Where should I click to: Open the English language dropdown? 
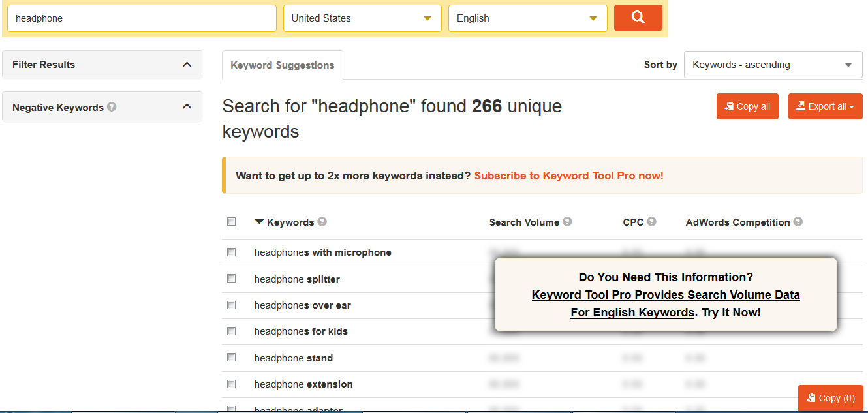coord(527,18)
